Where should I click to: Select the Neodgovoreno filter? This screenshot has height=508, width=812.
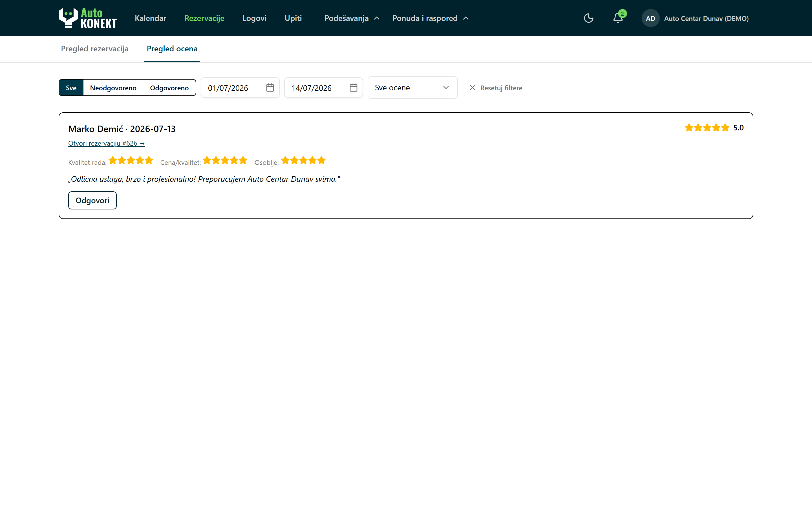click(x=113, y=88)
